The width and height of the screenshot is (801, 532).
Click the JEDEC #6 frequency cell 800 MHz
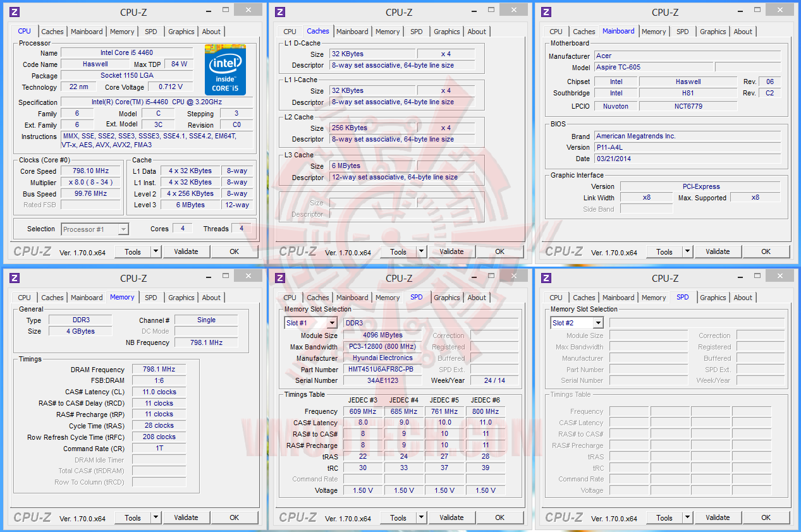[486, 411]
